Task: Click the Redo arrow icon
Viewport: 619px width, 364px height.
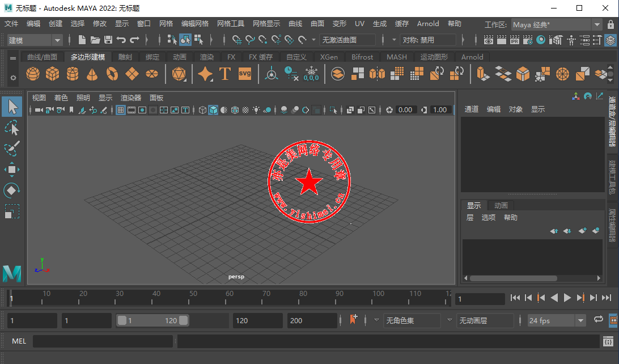Action: (134, 40)
